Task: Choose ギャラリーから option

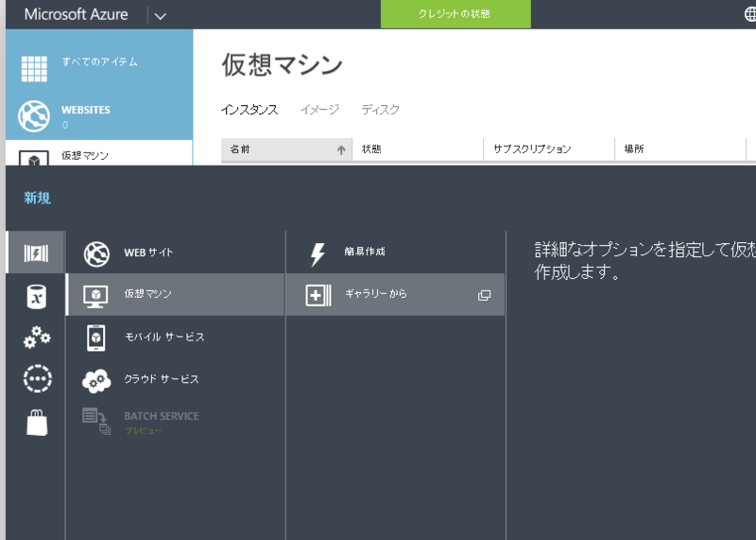Action: (x=395, y=294)
